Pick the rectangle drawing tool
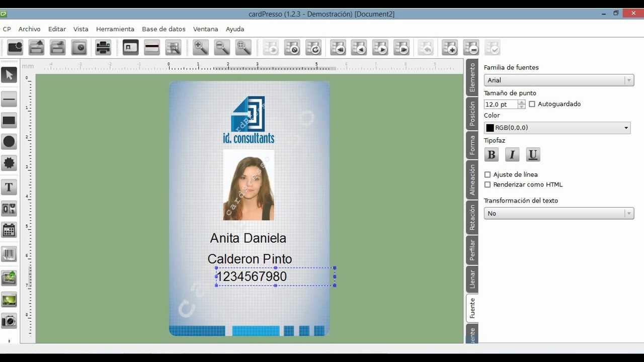 coord(9,120)
